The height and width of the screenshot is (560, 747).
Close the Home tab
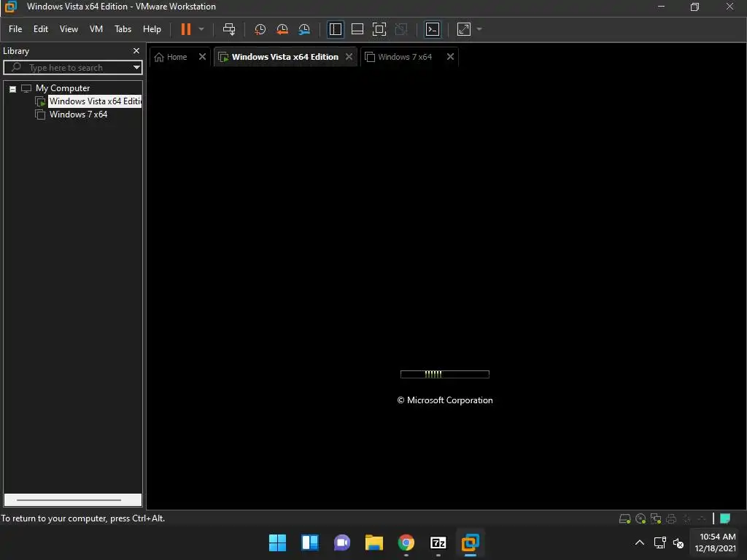coord(203,57)
